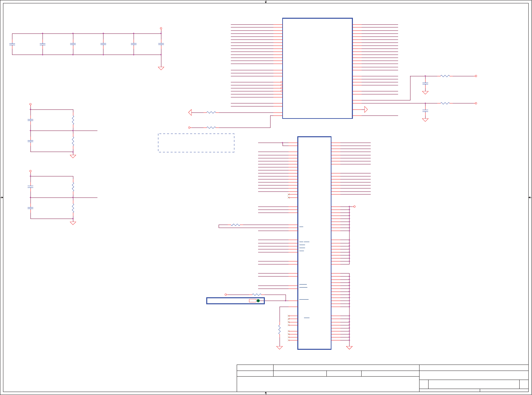Click the ground symbol under the lower RC filter capacitor
Image resolution: width=532 pixels, height=395 pixels.
(425, 120)
